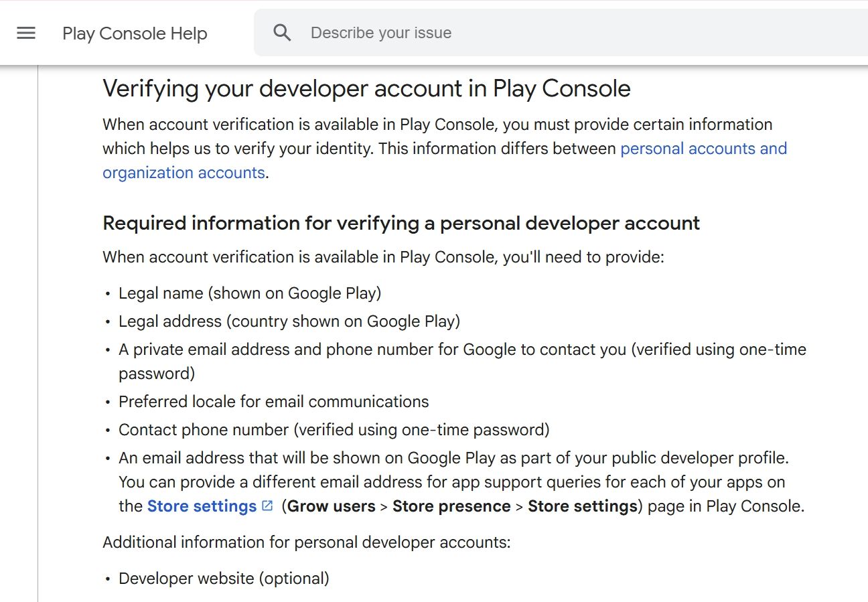
Task: Click the external-link icon after Store settings
Action: [267, 506]
